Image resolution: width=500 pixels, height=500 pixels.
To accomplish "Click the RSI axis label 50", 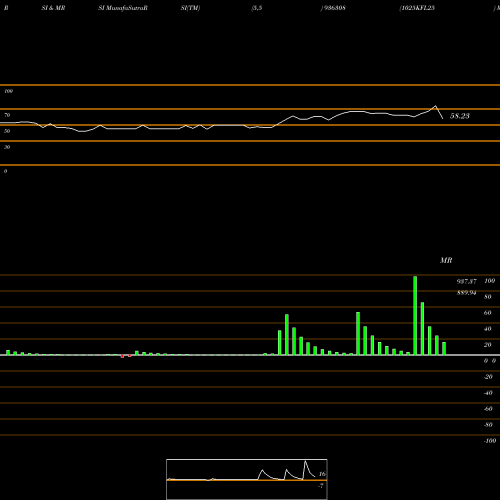I will [x=7, y=131].
